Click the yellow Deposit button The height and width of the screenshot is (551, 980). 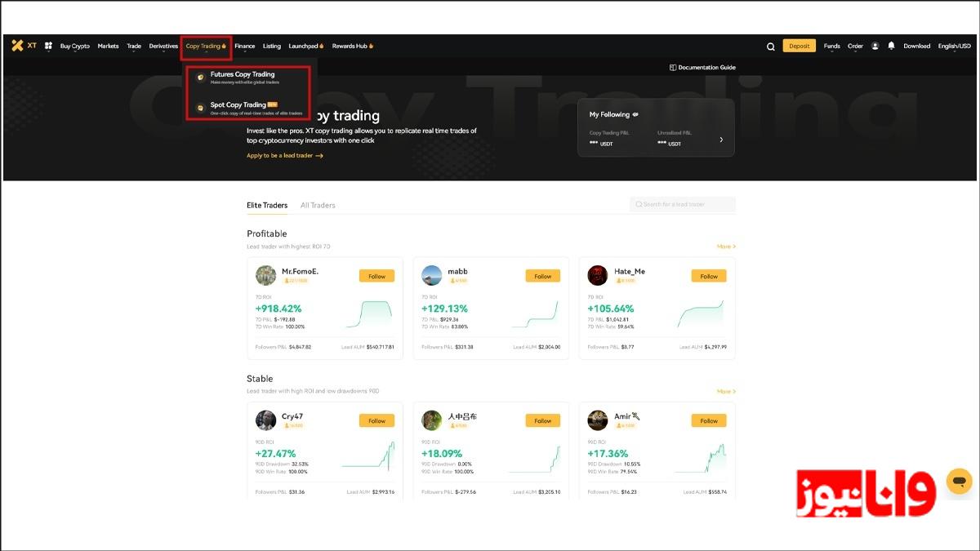point(799,46)
